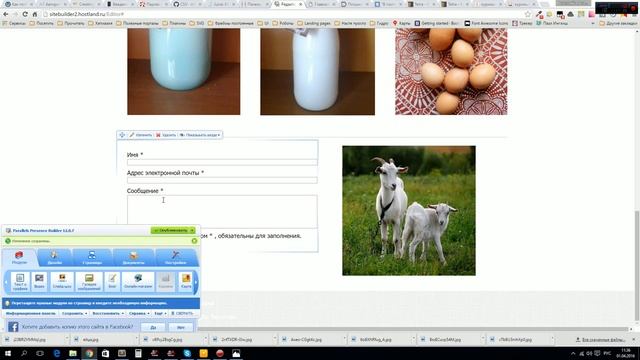The width and height of the screenshot is (640, 360).
Task: Click the move handle on form toolbar
Action: pos(122,135)
